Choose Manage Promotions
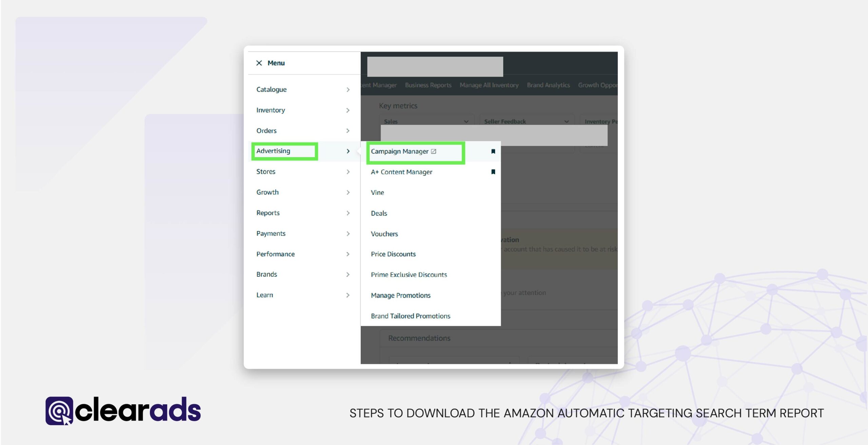Image resolution: width=868 pixels, height=445 pixels. point(401,295)
